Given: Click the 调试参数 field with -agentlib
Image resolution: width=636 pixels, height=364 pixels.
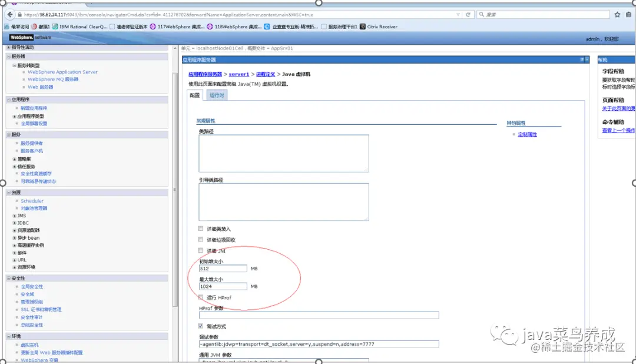Looking at the screenshot, I should click(319, 344).
